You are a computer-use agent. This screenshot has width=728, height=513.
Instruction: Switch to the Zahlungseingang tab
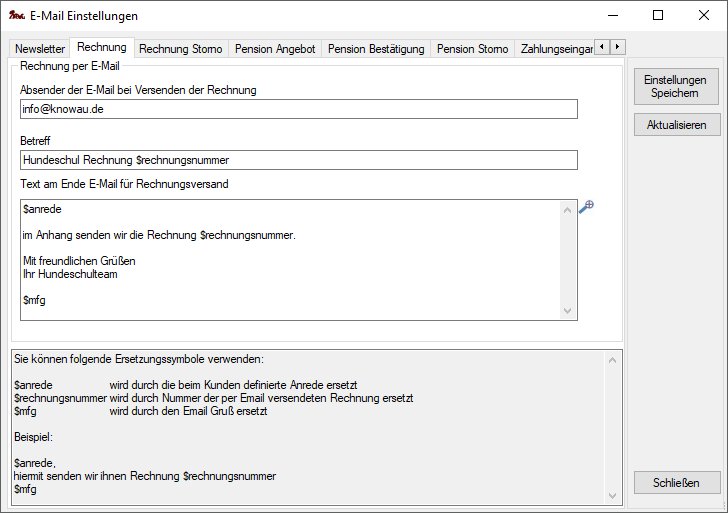tap(555, 48)
